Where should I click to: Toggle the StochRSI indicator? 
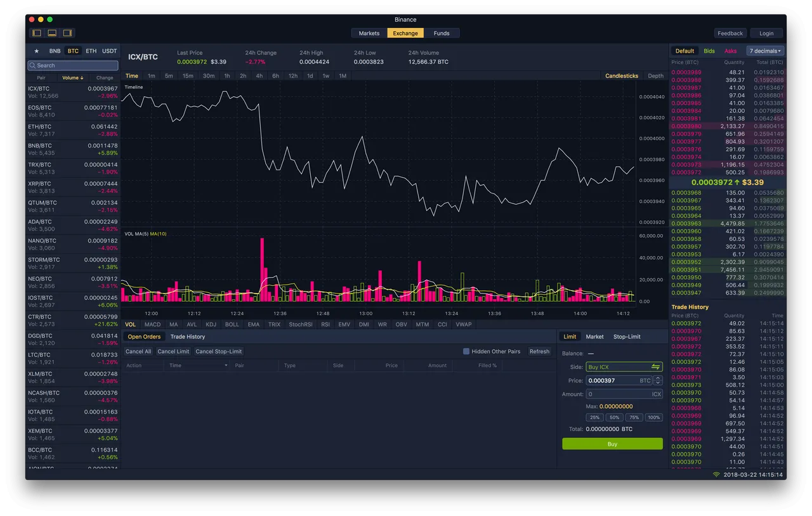pos(301,325)
